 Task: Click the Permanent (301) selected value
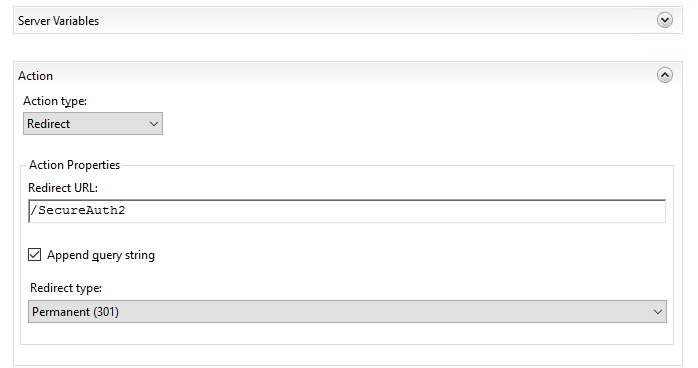75,312
